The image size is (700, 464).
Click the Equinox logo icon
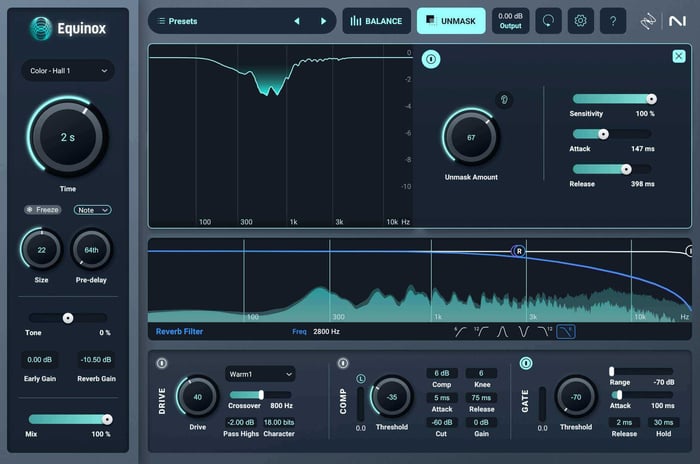(40, 28)
